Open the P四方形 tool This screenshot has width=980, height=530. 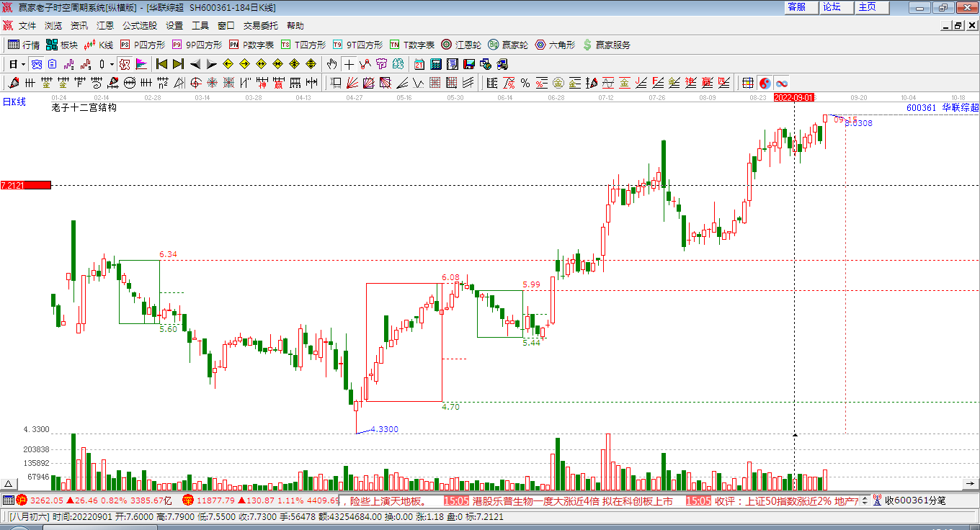142,45
